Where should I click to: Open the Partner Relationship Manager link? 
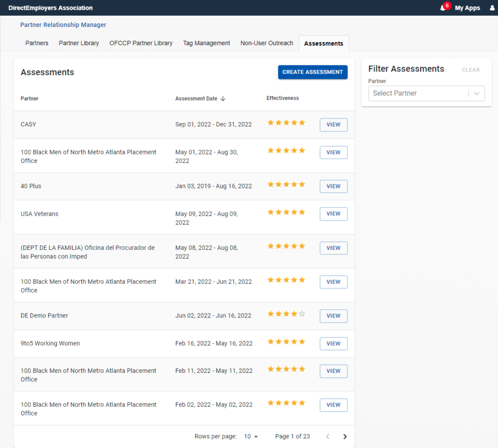(x=63, y=25)
